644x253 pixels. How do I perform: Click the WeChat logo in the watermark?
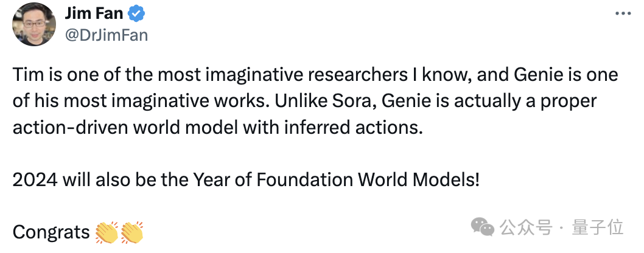tap(487, 227)
